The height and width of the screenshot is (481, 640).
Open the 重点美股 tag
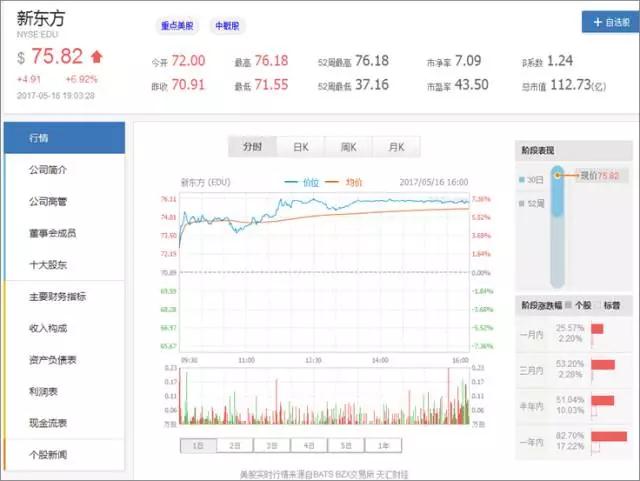pos(177,26)
